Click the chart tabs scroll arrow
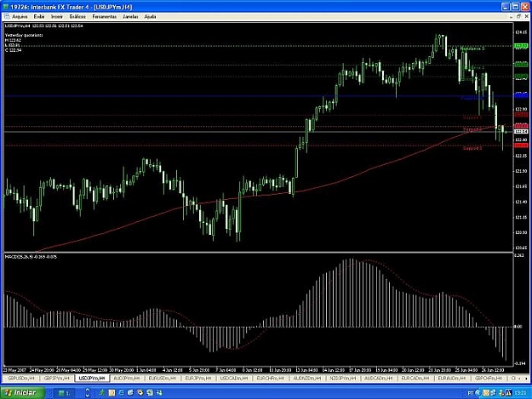The width and height of the screenshot is (532, 399). [x=526, y=378]
